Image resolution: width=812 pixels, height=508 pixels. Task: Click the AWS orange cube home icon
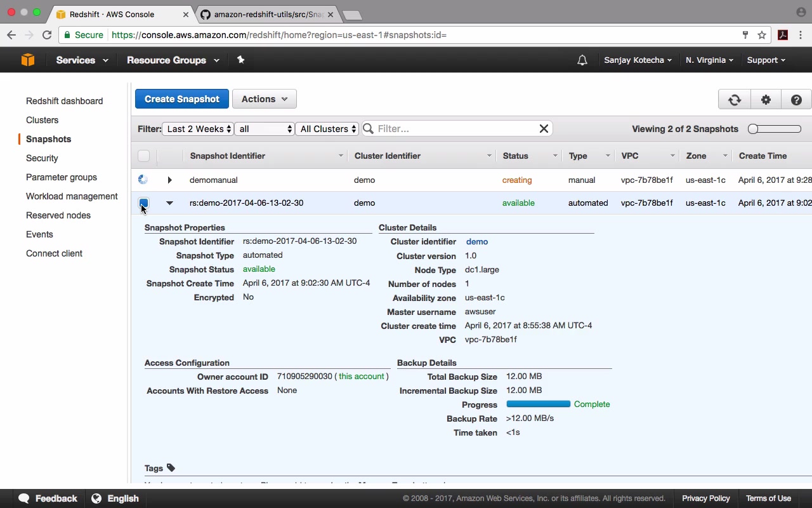pos(28,60)
